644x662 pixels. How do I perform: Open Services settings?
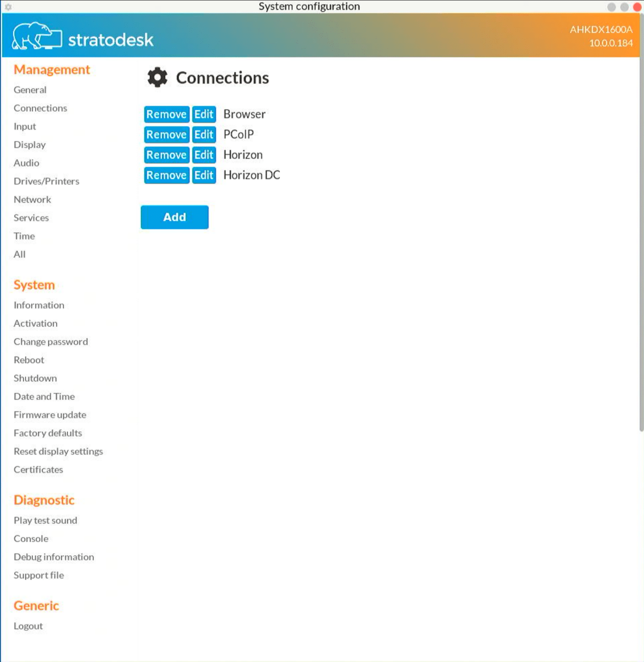(31, 218)
